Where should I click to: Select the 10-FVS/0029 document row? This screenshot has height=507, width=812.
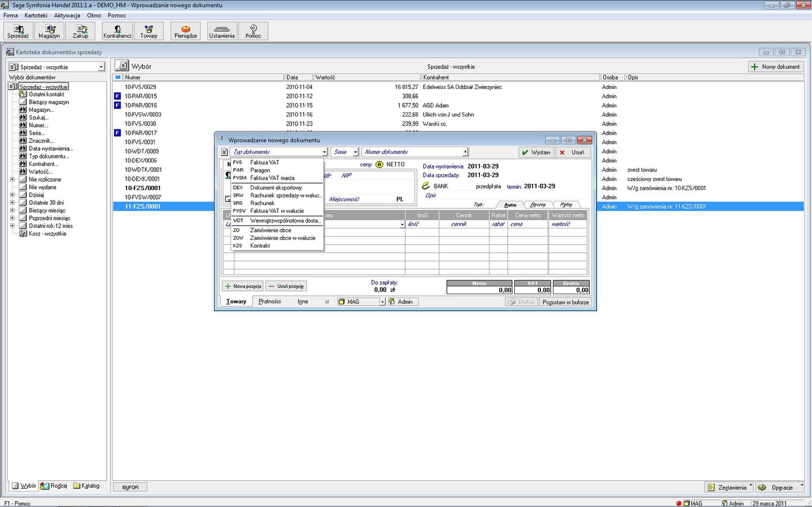[458, 87]
